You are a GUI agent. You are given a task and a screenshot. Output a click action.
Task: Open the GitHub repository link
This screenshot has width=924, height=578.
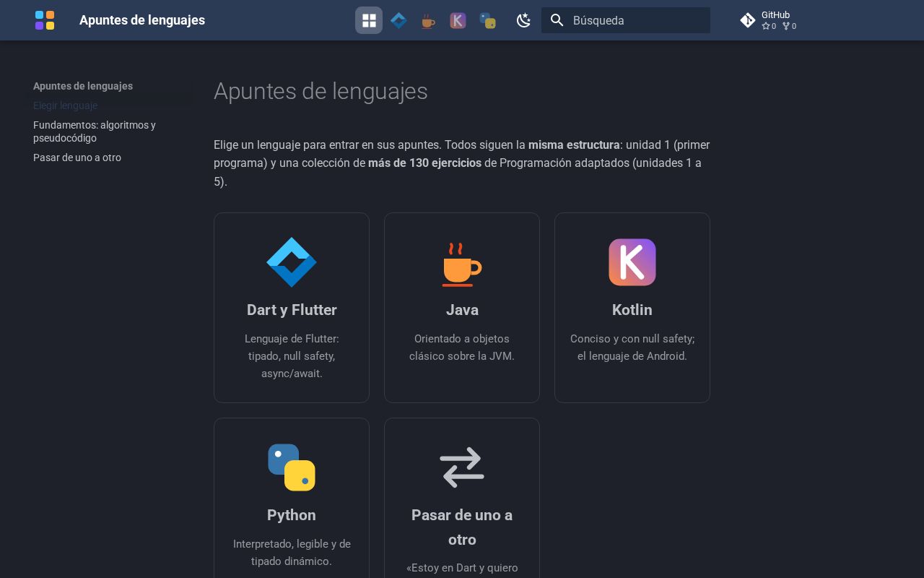[770, 20]
